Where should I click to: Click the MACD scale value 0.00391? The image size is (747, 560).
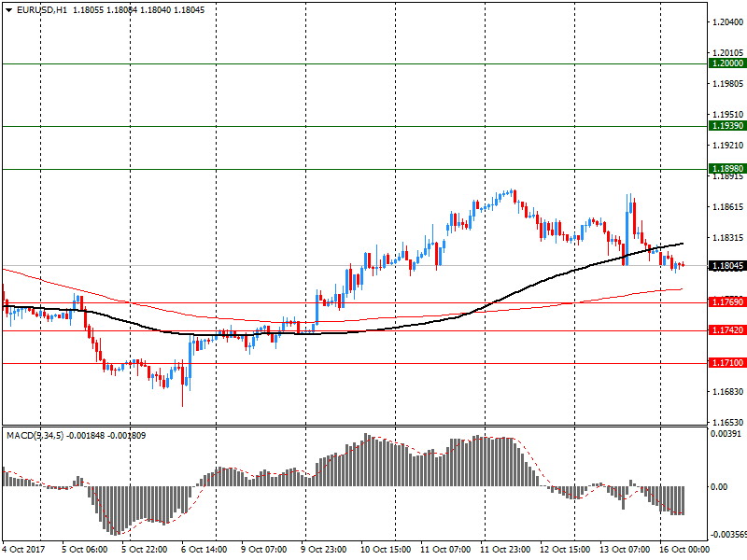coord(726,433)
